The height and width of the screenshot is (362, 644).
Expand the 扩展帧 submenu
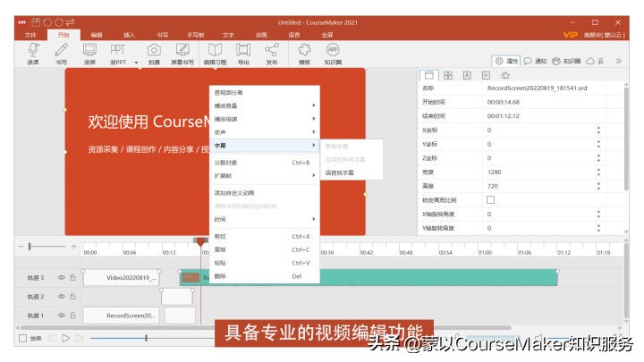pyautogui.click(x=265, y=176)
